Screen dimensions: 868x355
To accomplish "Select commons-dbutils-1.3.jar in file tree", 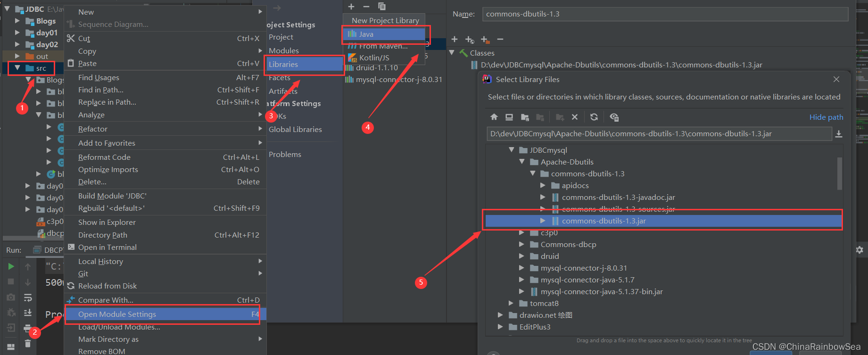I will coord(663,221).
